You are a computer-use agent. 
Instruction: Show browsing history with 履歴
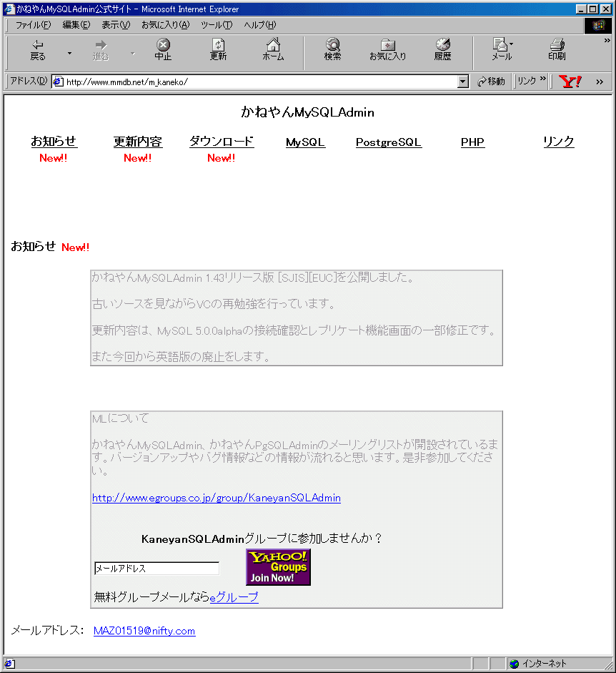coord(442,50)
